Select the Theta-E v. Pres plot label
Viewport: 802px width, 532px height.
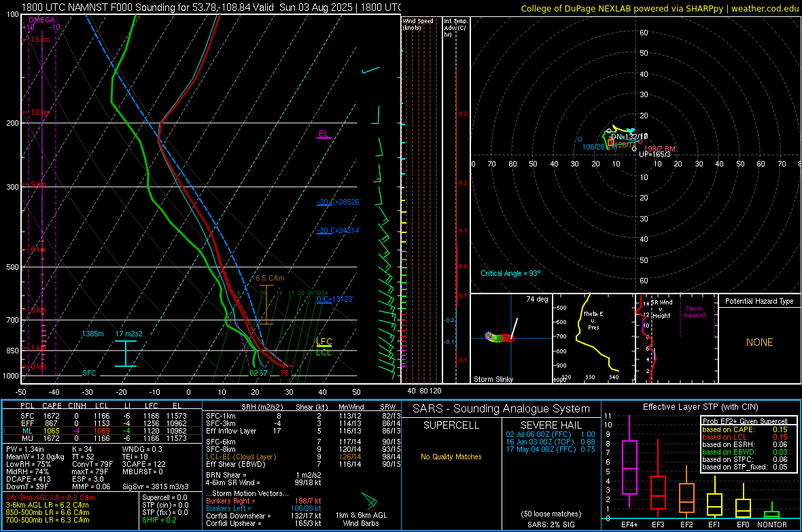[593, 320]
